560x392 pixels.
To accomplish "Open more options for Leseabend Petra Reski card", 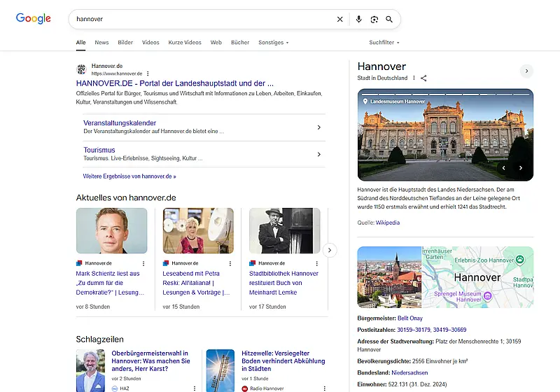I will click(x=230, y=263).
